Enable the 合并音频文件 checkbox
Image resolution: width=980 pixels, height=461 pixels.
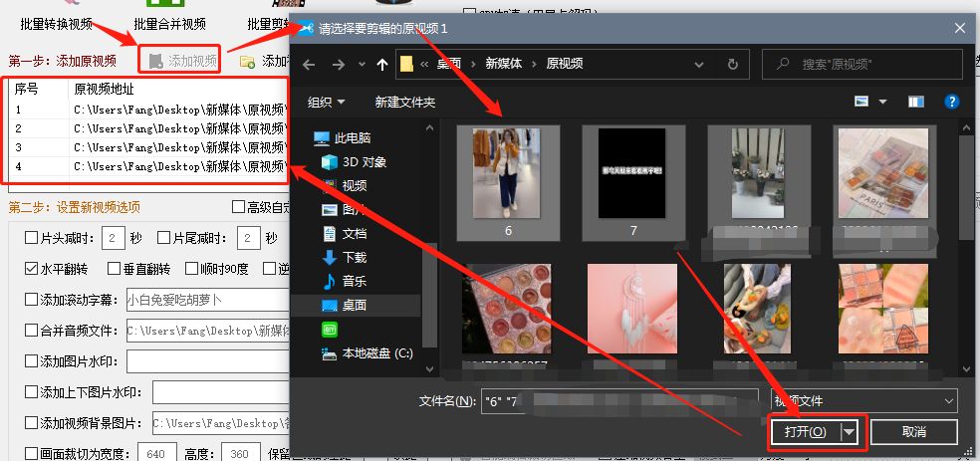[x=31, y=330]
